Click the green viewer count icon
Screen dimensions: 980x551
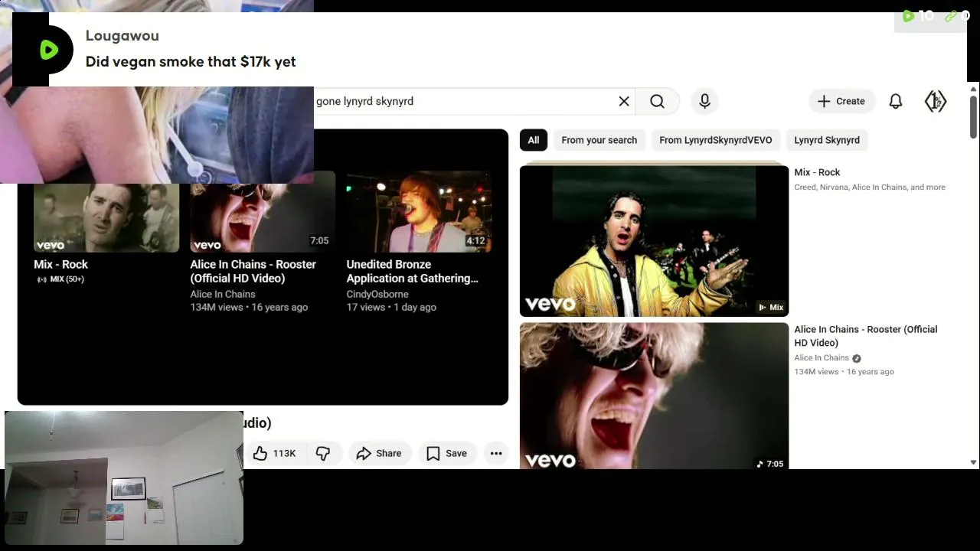[x=908, y=16]
